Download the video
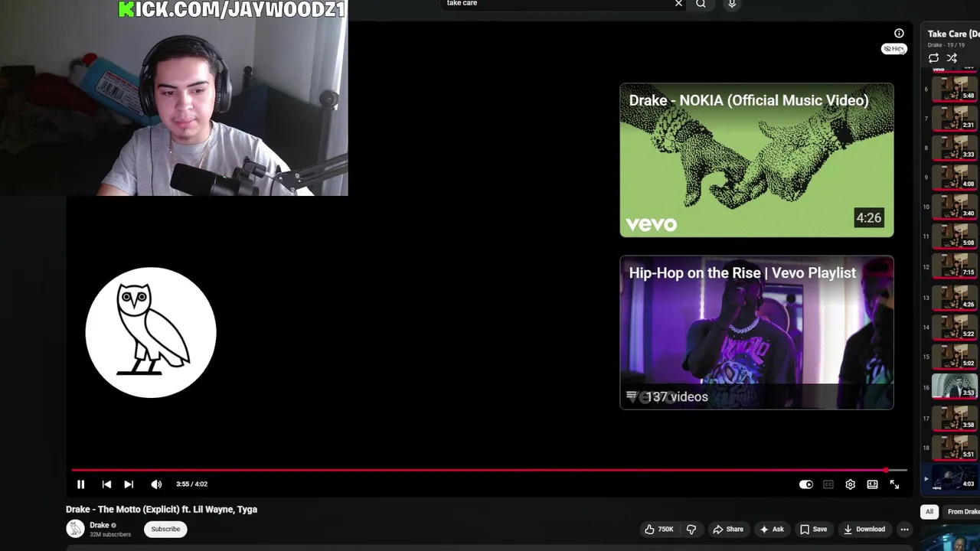This screenshot has height=551, width=980. pyautogui.click(x=864, y=529)
